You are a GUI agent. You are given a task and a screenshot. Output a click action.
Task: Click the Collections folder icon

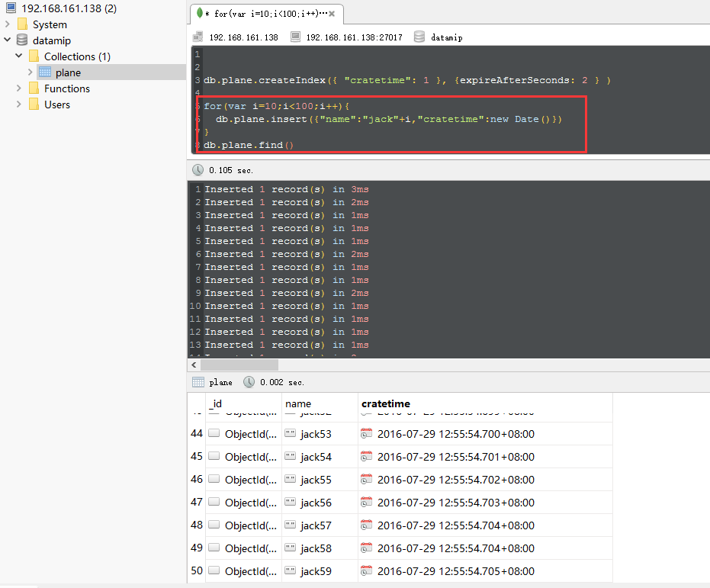coord(34,56)
